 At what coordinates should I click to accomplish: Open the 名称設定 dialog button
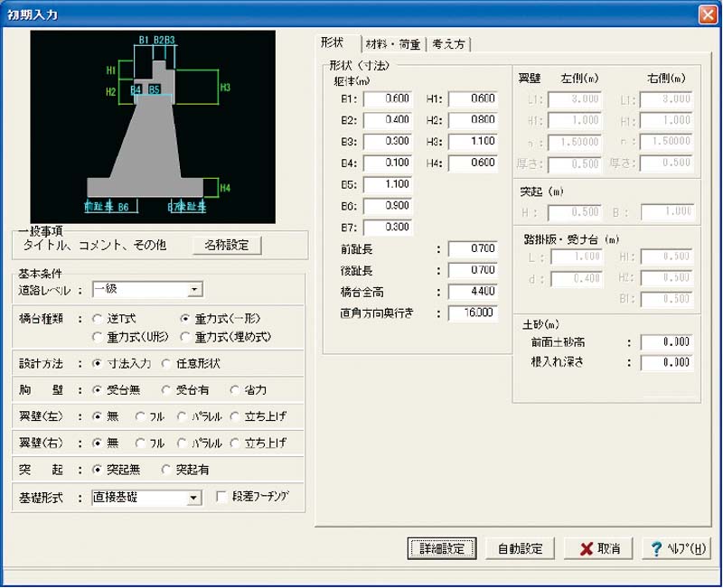[x=226, y=245]
